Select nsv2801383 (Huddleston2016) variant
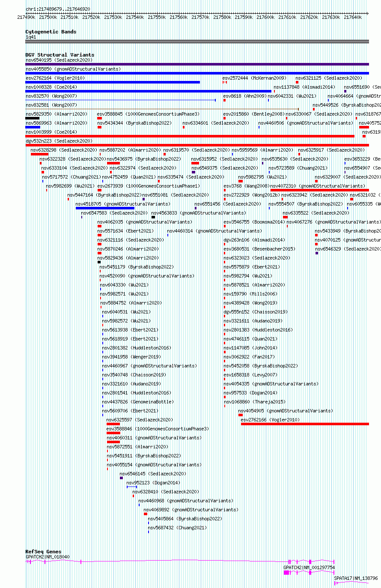The height and width of the screenshot is (588, 381). coord(224,334)
